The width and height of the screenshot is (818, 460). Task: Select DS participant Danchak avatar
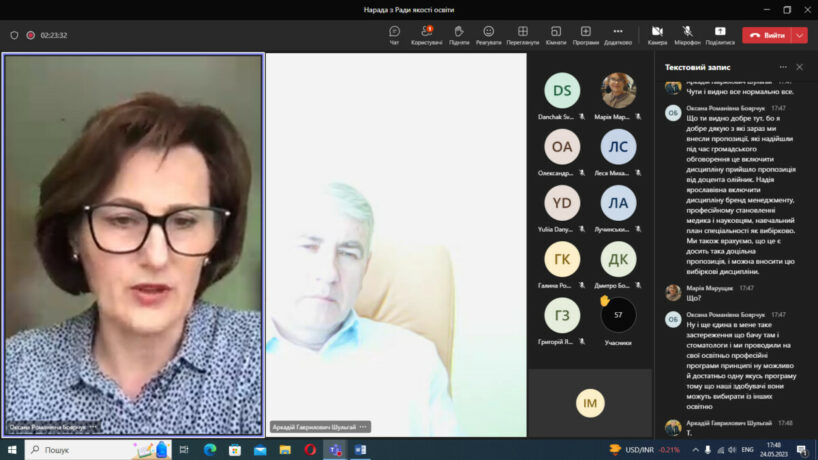click(x=562, y=91)
